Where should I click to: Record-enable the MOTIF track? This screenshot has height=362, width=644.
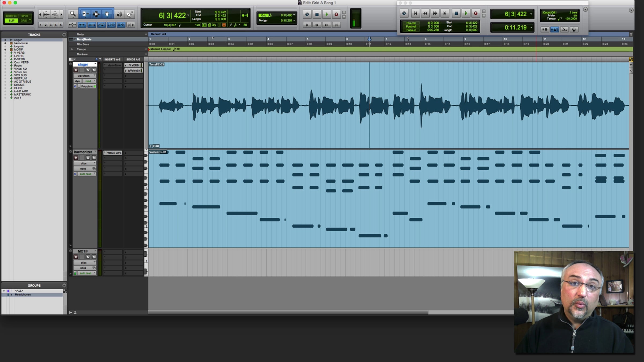click(76, 257)
